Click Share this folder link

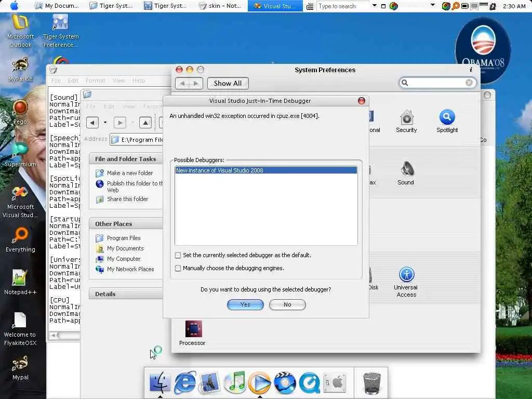128,199
